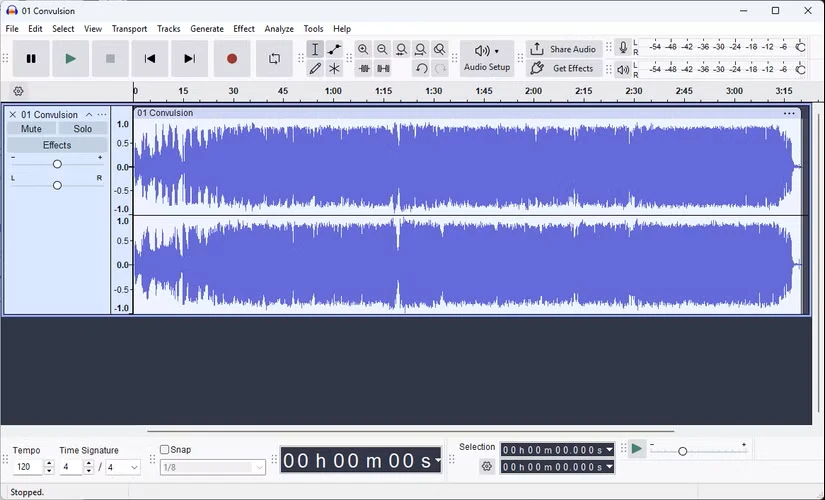Click the track gain slider knob

(x=57, y=164)
